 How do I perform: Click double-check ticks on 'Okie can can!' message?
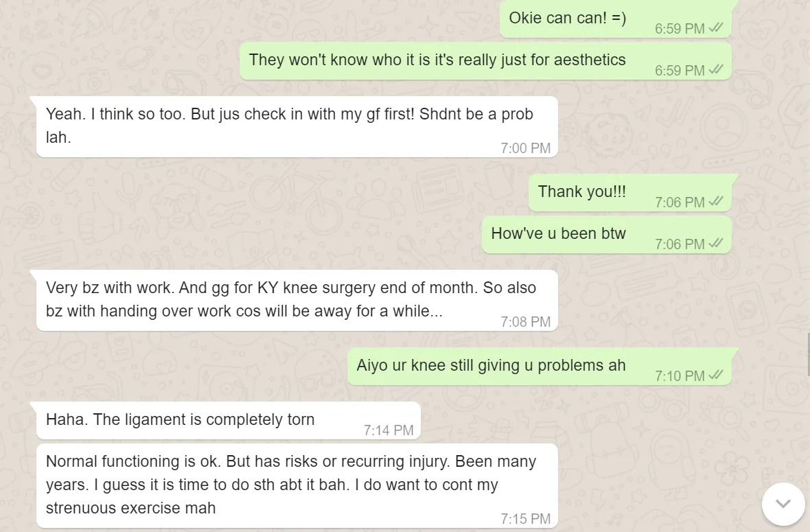point(716,27)
